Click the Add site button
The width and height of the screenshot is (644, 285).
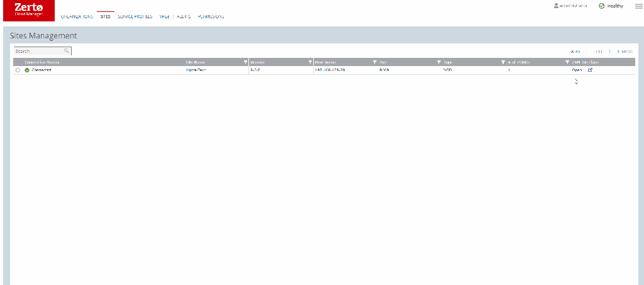pyautogui.click(x=575, y=51)
